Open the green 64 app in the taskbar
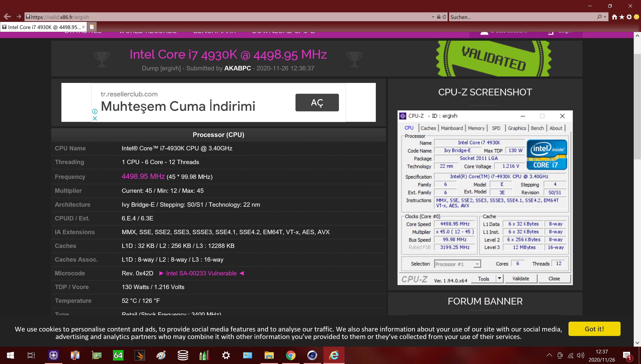The width and height of the screenshot is (641, 364). click(x=118, y=355)
